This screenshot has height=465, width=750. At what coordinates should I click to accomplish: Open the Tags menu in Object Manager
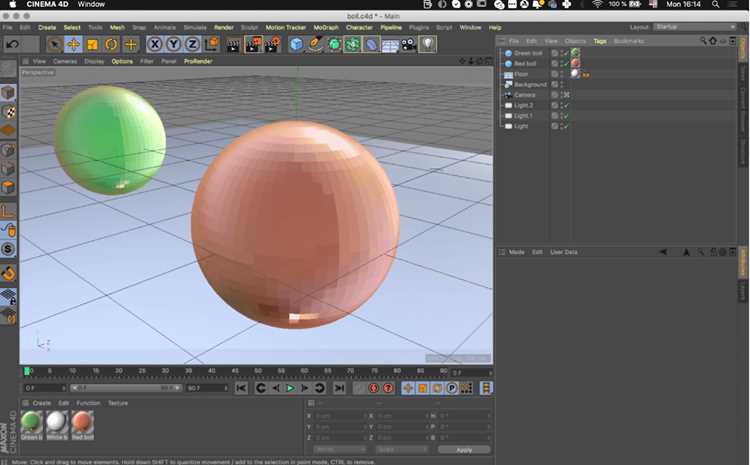coord(600,41)
